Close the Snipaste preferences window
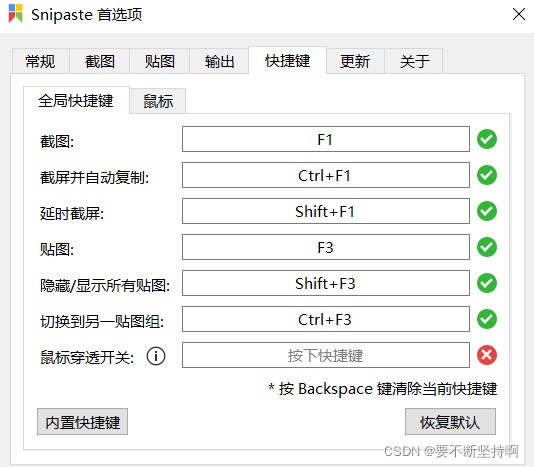 (x=519, y=14)
